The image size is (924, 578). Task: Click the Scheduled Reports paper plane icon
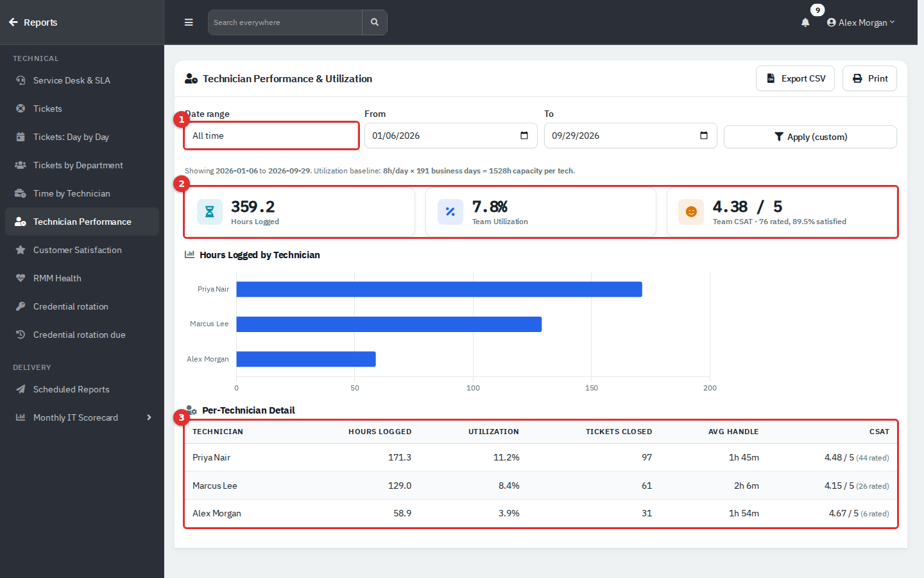click(x=21, y=389)
